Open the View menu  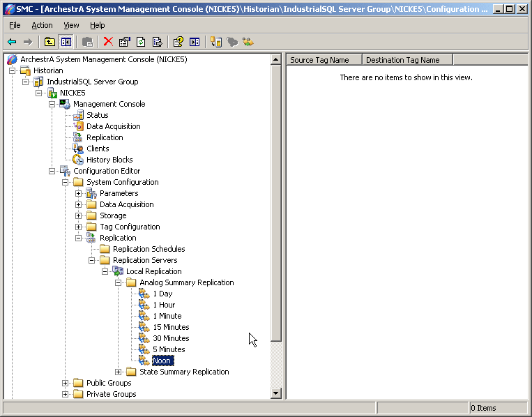[x=71, y=25]
